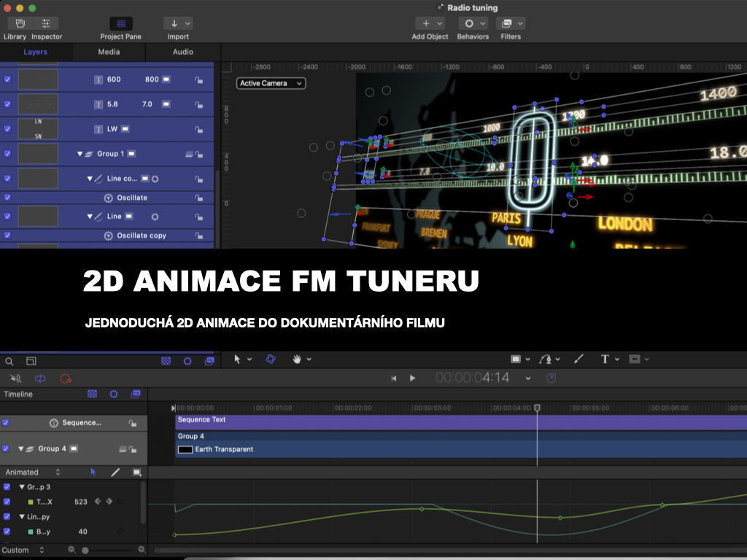Open the Inspector panel

pos(46,24)
